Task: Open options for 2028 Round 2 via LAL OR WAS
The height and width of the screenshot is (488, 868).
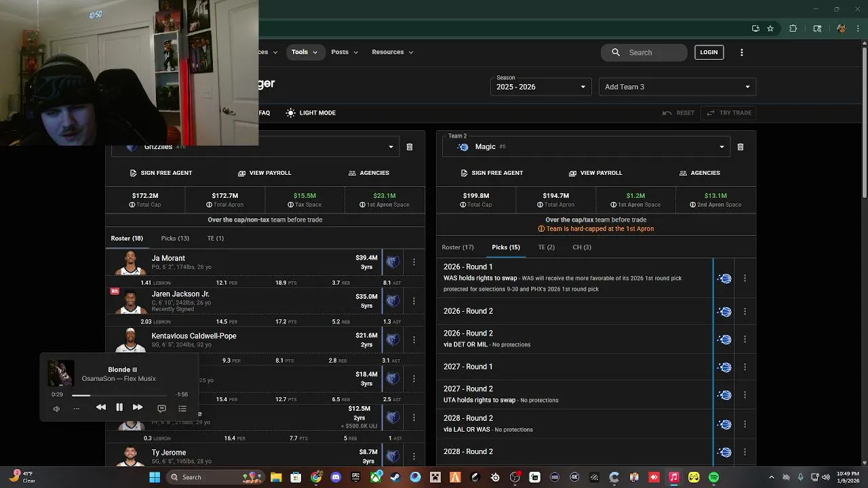Action: point(745,424)
